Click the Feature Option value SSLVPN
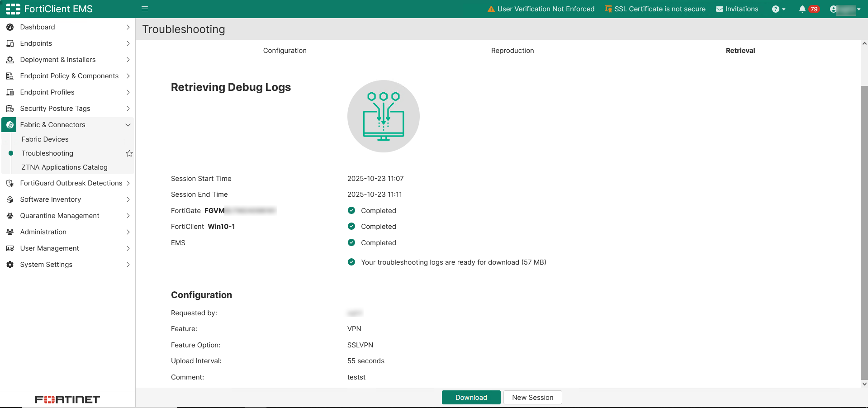The image size is (868, 408). pos(360,345)
